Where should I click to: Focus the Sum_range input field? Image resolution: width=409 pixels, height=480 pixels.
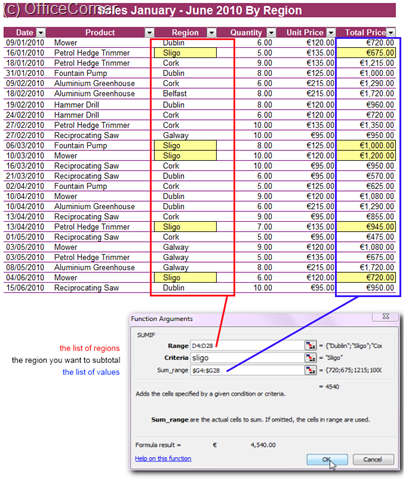click(x=247, y=370)
